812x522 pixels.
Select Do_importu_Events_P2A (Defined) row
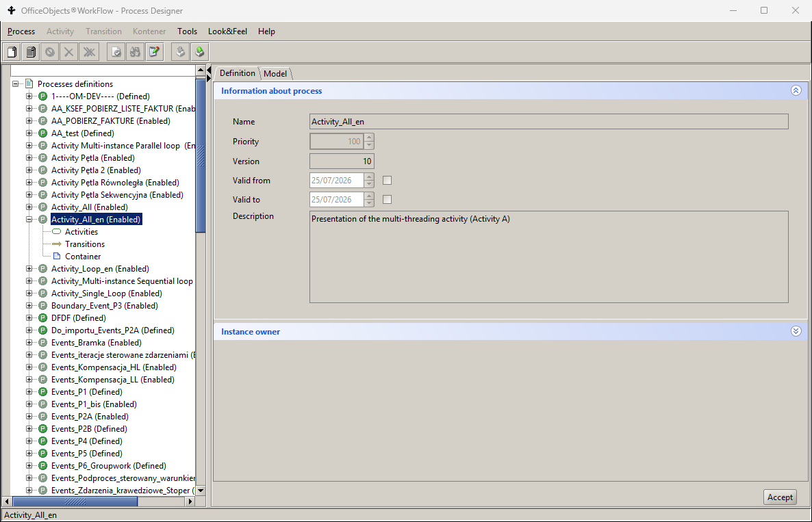pyautogui.click(x=112, y=330)
